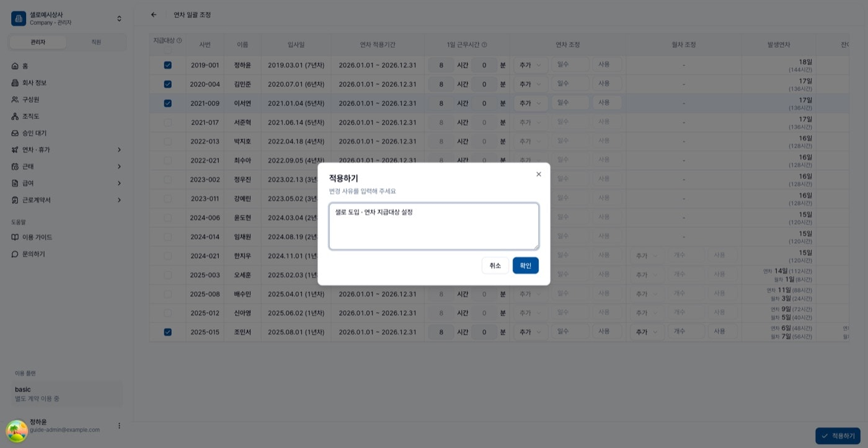Viewport: 868px width, 448px height.
Task: Check 지급대상 for employee 2021-017
Action: point(167,123)
